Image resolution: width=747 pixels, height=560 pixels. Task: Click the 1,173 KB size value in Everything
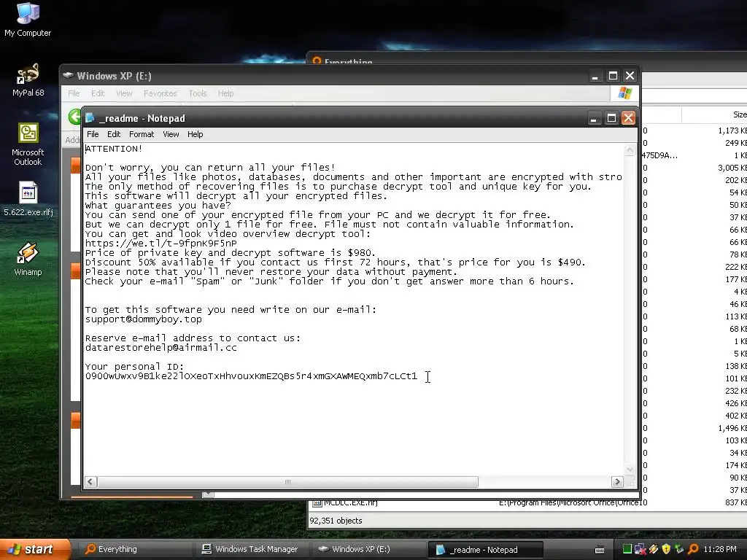click(732, 131)
